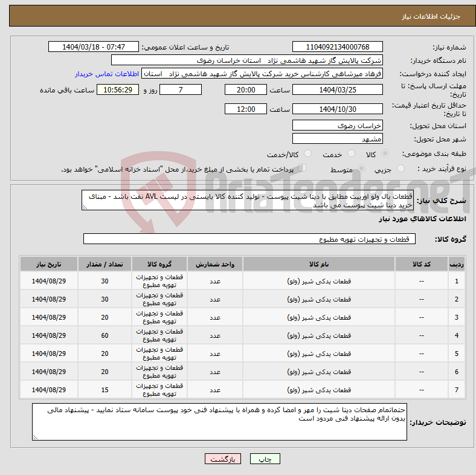The image size is (476, 475).
Task: Click item name in row 3
Action: (x=319, y=317)
